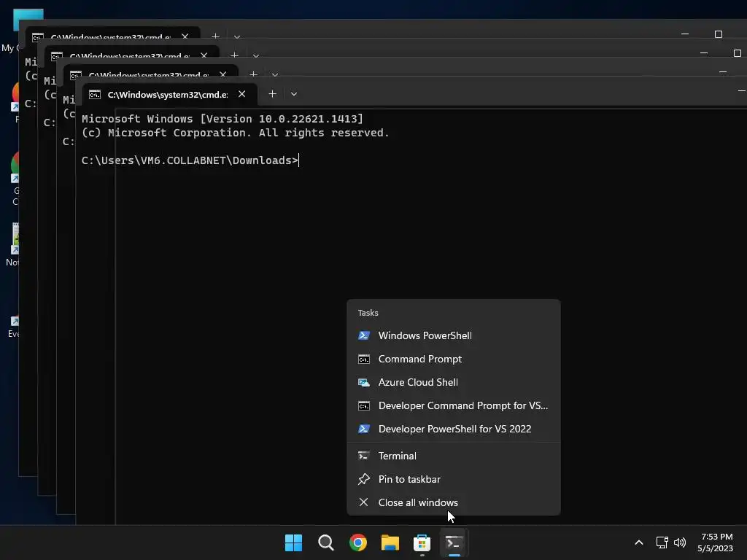Choose Pin to taskbar
Viewport: 747px width, 560px height.
(x=454, y=479)
